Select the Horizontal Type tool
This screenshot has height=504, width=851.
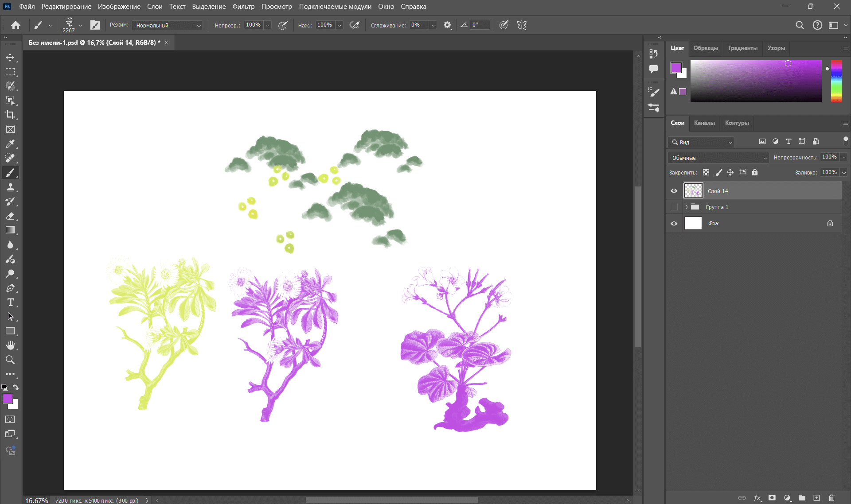coord(10,302)
